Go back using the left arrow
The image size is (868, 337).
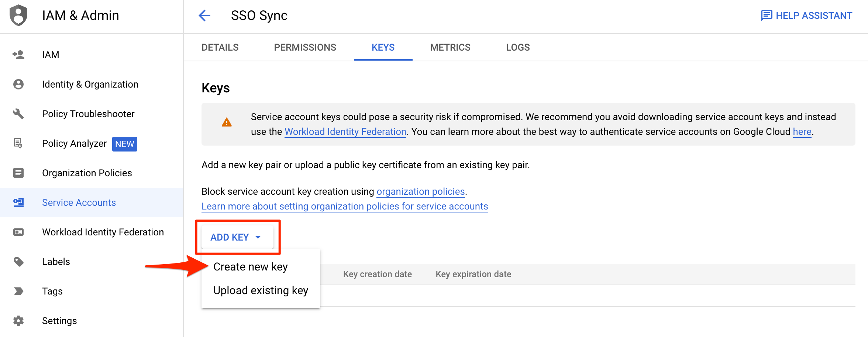(x=204, y=16)
